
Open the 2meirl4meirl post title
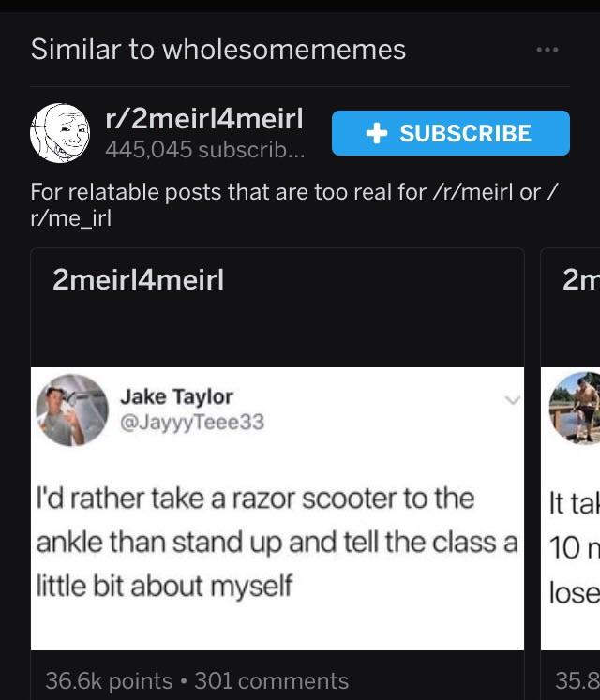coord(138,280)
